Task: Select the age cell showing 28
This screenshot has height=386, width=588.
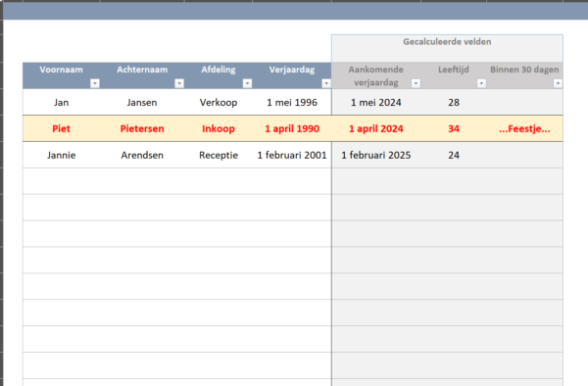Action: (x=454, y=102)
